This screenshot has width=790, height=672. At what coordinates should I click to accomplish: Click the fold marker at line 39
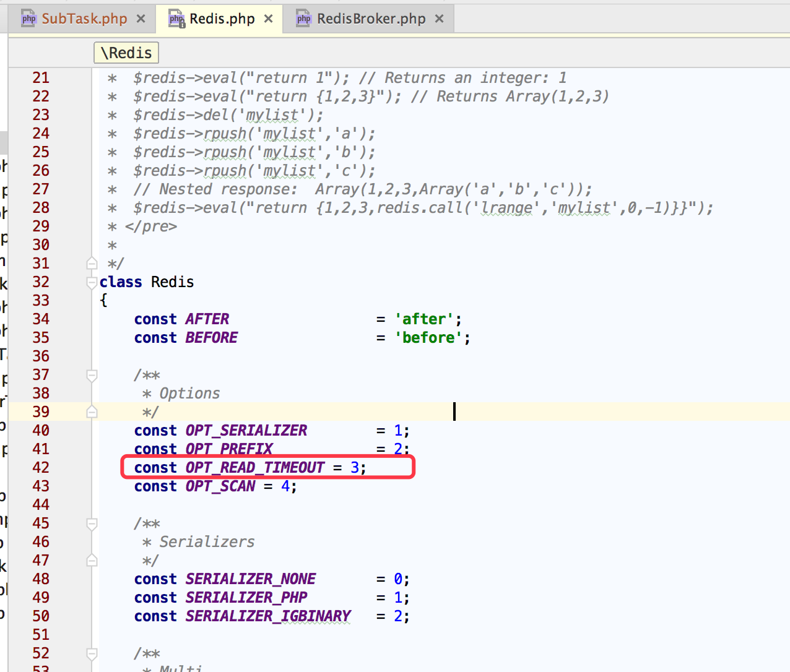(92, 412)
